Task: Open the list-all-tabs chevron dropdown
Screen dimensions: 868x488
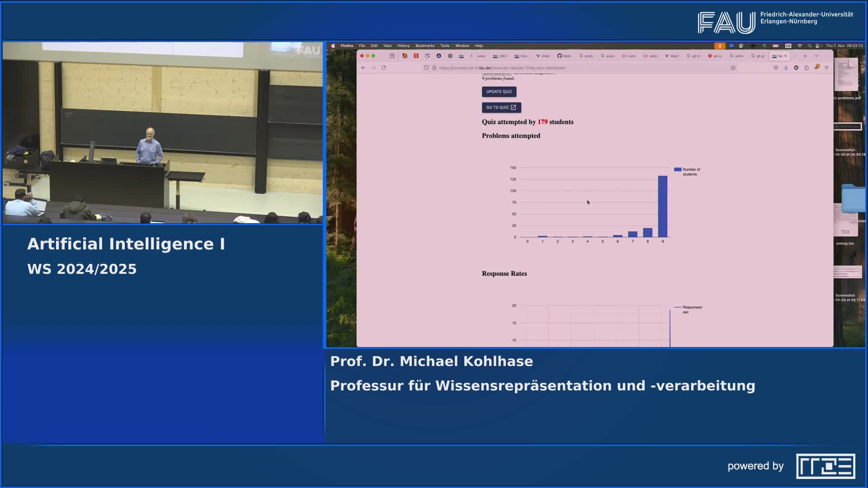Action: point(816,56)
